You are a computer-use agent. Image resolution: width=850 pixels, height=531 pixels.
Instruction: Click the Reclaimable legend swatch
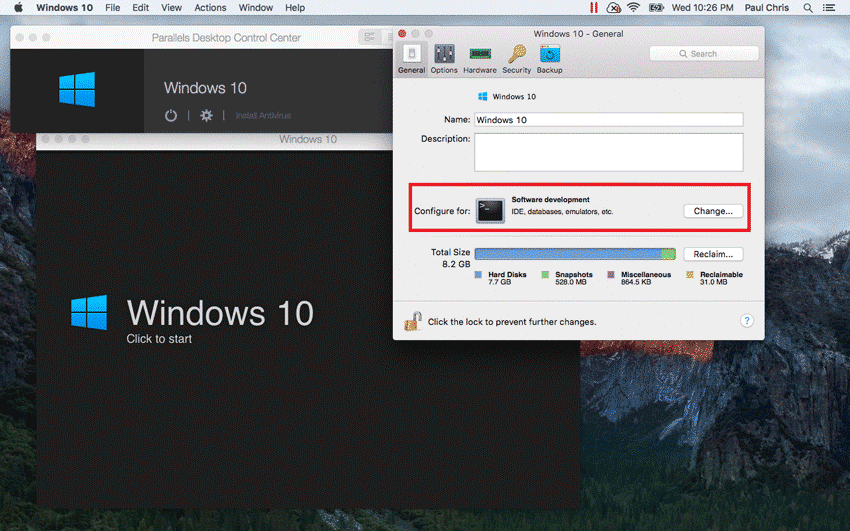click(690, 275)
